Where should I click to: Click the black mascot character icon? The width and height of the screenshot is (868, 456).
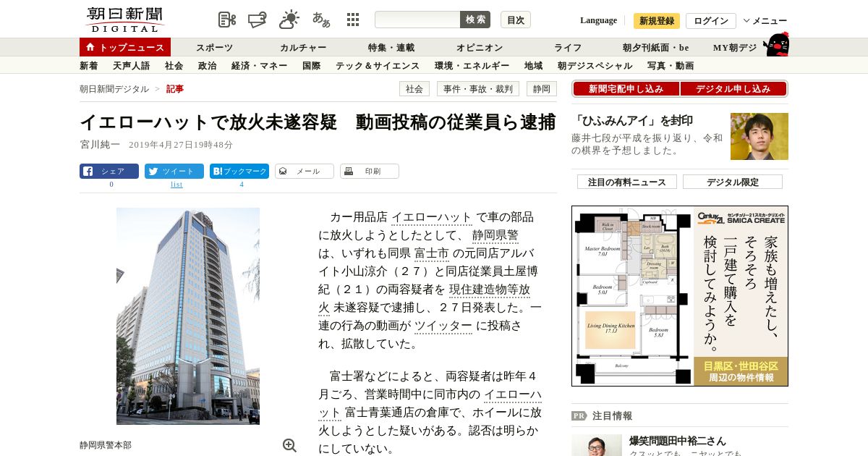pyautogui.click(x=776, y=45)
